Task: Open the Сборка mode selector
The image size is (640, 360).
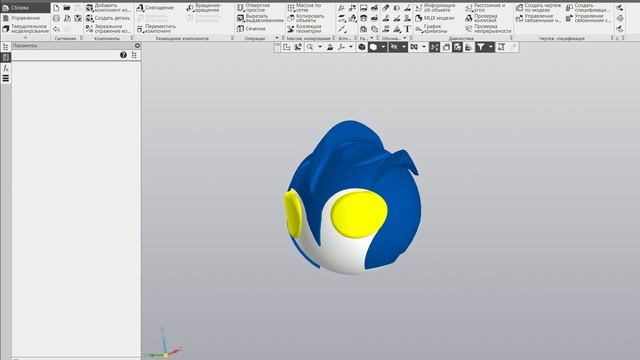Action: click(x=25, y=7)
